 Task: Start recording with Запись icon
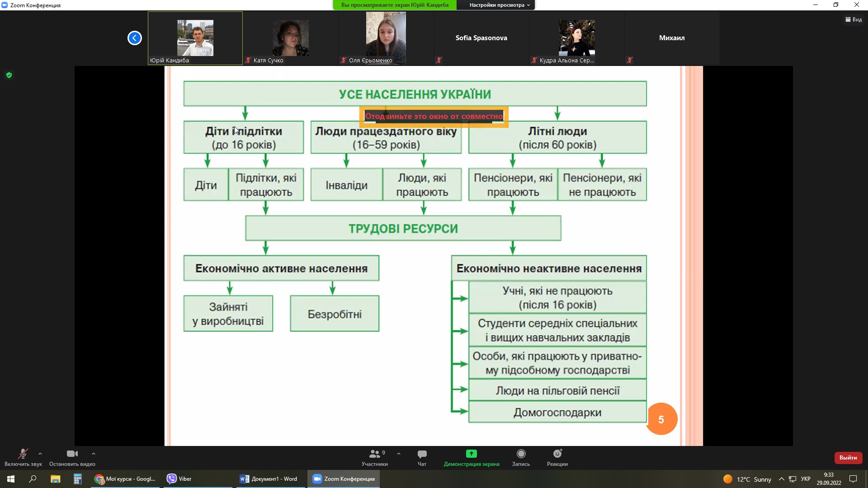coord(521,454)
